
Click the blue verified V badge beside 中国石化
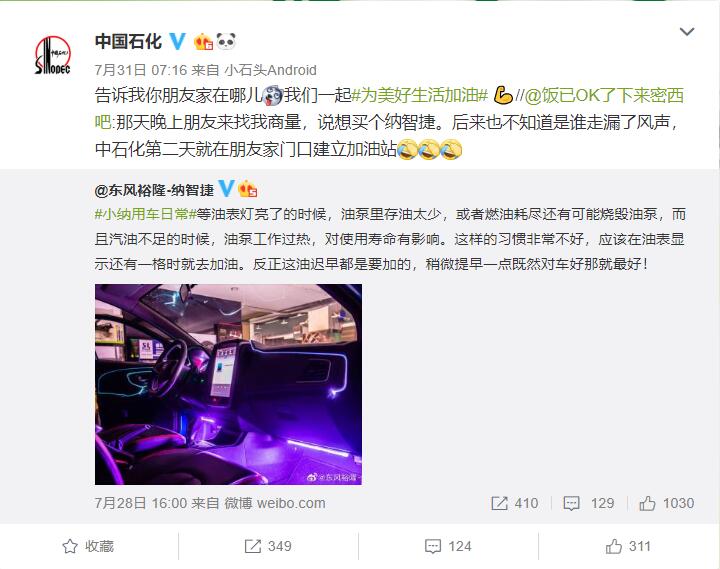[x=178, y=41]
